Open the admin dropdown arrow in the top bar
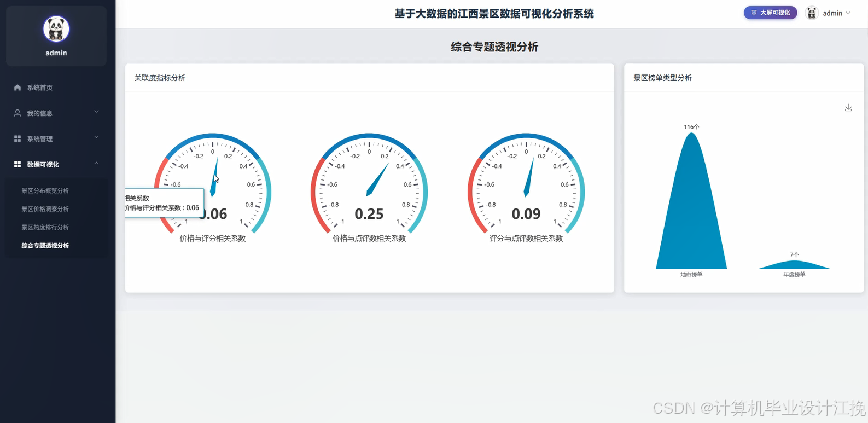868x423 pixels. point(848,13)
